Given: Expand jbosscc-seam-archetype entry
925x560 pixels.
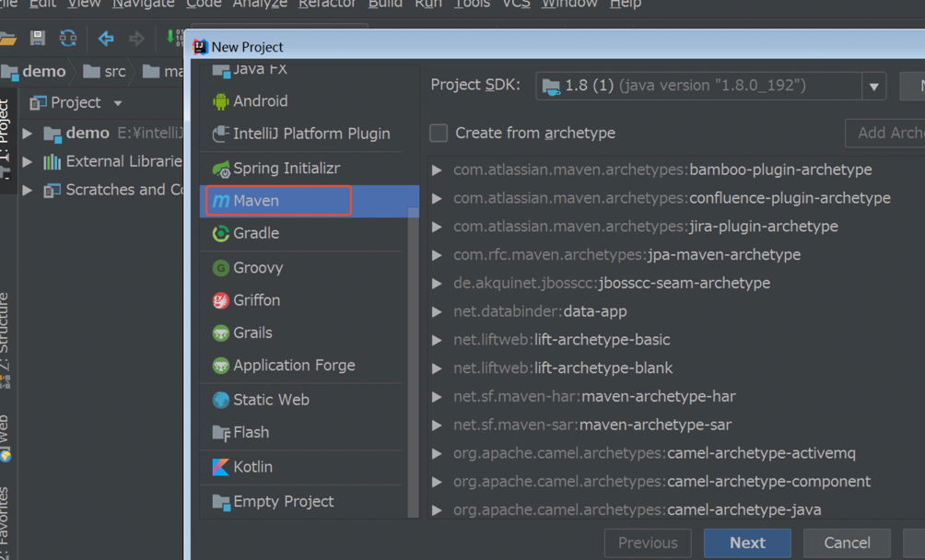Looking at the screenshot, I should coord(437,283).
